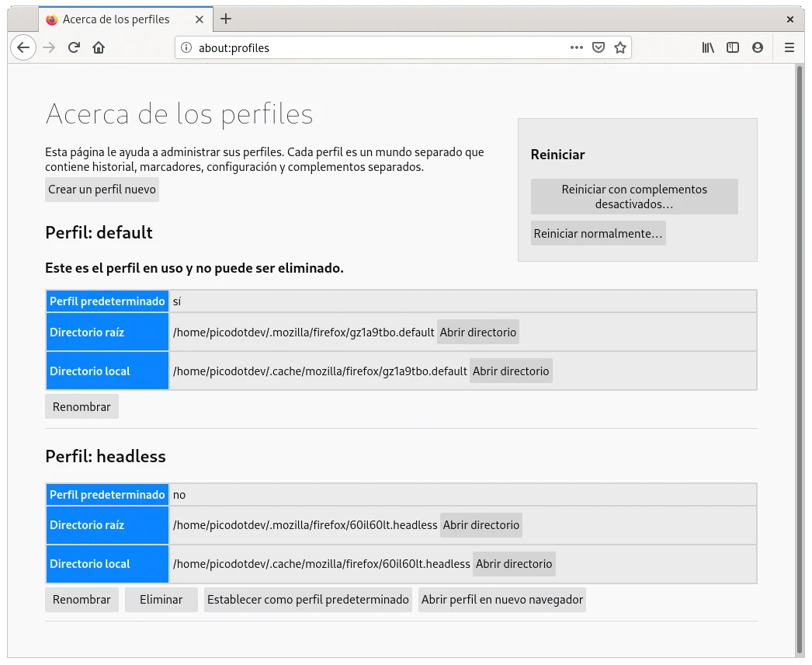Viewport: 812px width, 665px height.
Task: Open page actions three-dot menu
Action: click(576, 47)
